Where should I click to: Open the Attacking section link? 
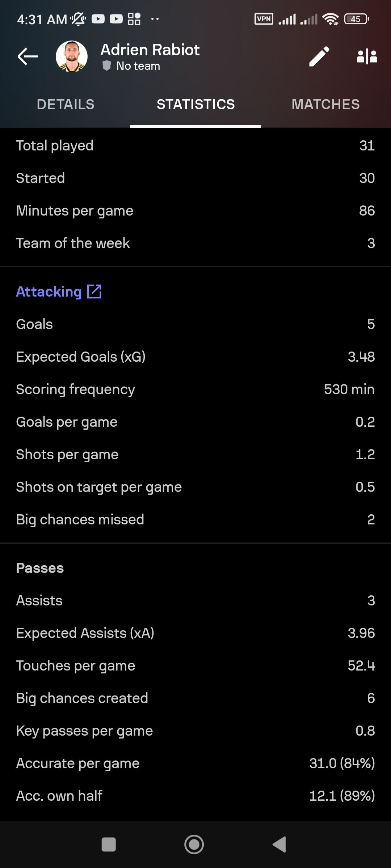pos(49,292)
